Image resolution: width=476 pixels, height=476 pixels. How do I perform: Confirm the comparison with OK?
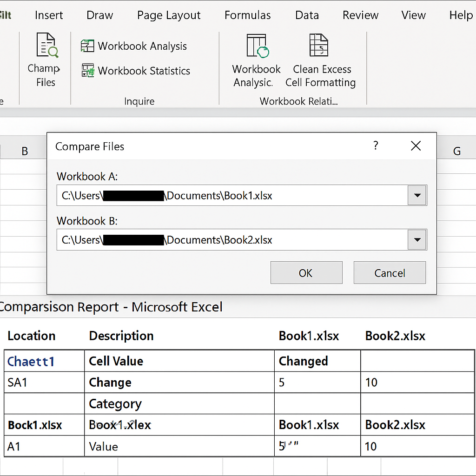(x=306, y=272)
